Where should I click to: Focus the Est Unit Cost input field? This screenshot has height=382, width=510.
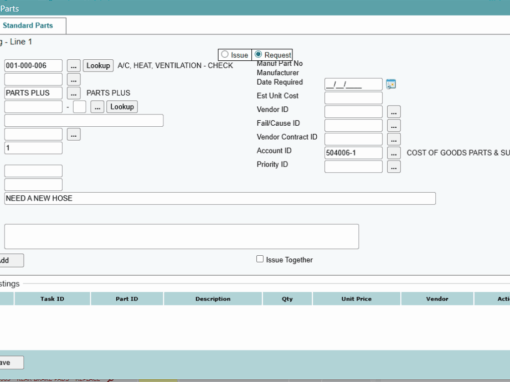point(353,98)
